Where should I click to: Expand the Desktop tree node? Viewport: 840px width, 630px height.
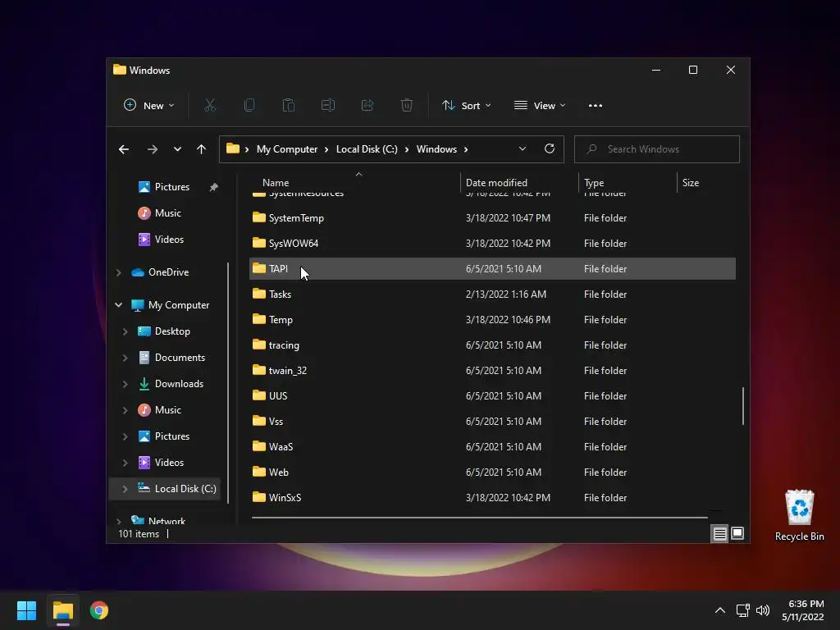coord(125,331)
